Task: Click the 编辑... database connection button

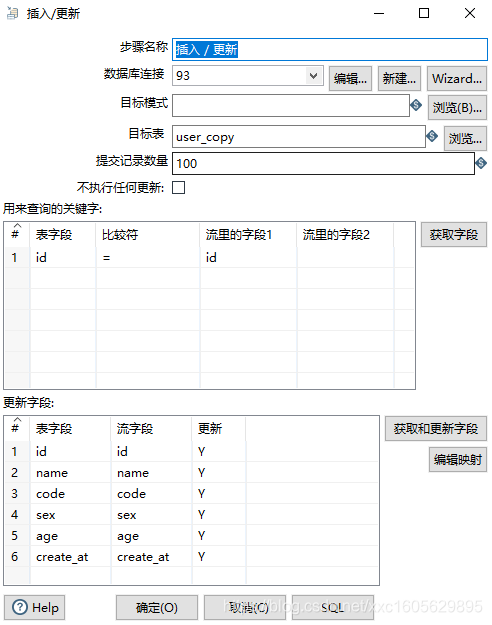Action: (350, 79)
